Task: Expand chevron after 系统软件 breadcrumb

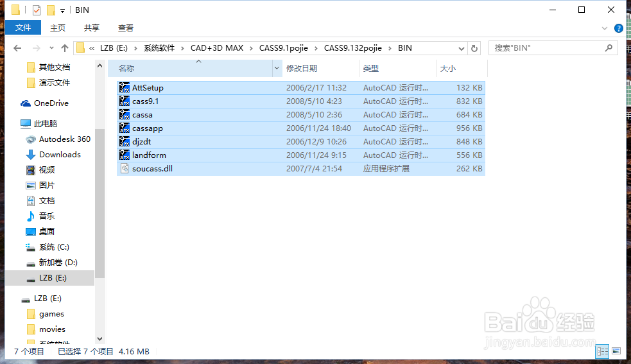Action: (x=182, y=48)
